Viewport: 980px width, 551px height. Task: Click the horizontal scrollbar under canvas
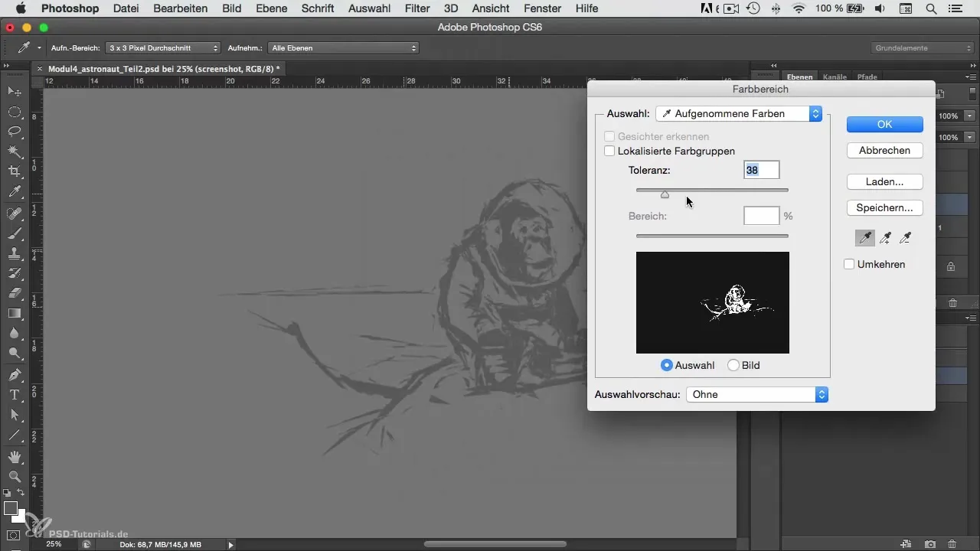(x=495, y=544)
